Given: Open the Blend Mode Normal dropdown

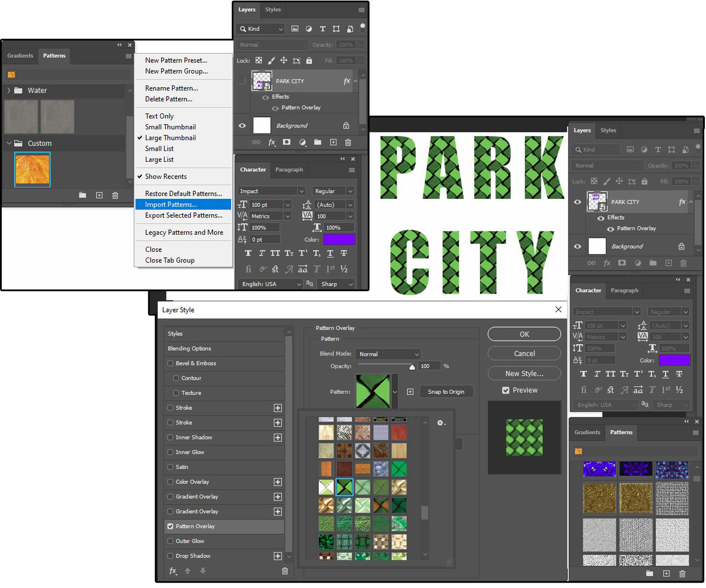Looking at the screenshot, I should pos(388,354).
